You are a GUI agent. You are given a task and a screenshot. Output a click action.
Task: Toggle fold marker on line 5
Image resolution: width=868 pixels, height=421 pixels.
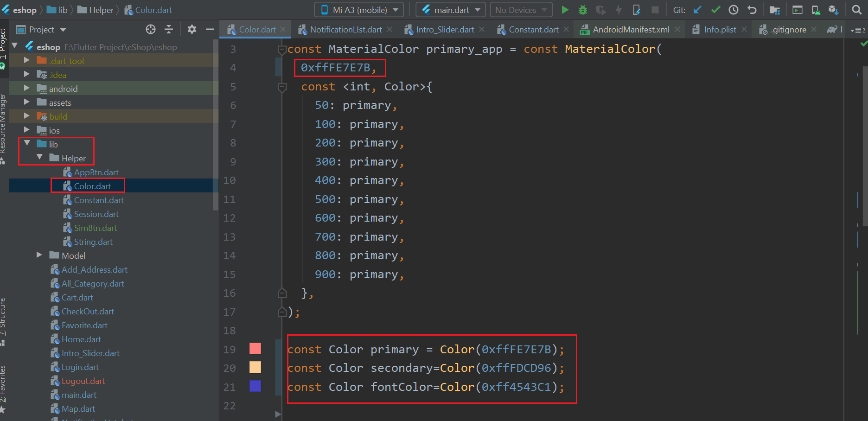[x=282, y=87]
